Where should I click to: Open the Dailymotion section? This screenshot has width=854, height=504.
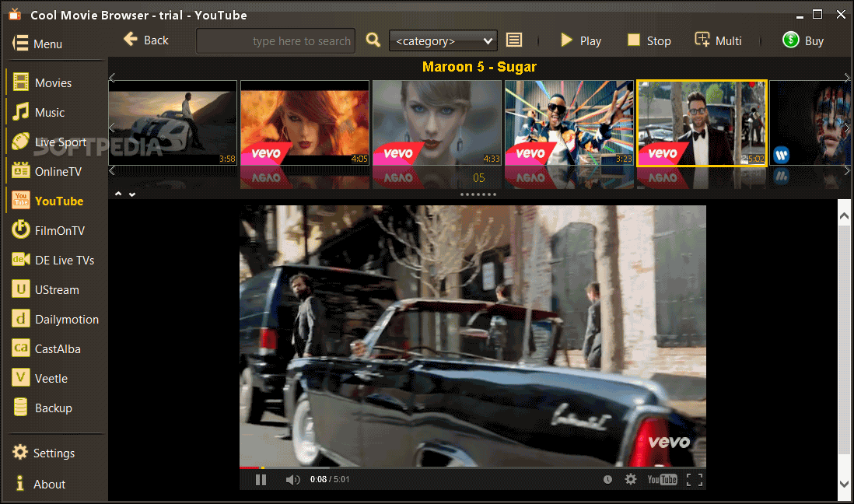pos(66,320)
